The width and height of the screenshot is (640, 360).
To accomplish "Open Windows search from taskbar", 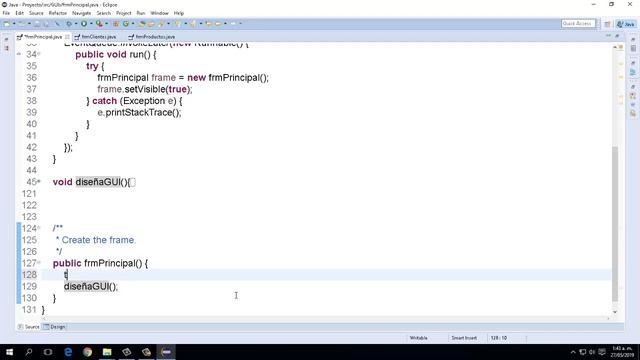I will [29, 352].
